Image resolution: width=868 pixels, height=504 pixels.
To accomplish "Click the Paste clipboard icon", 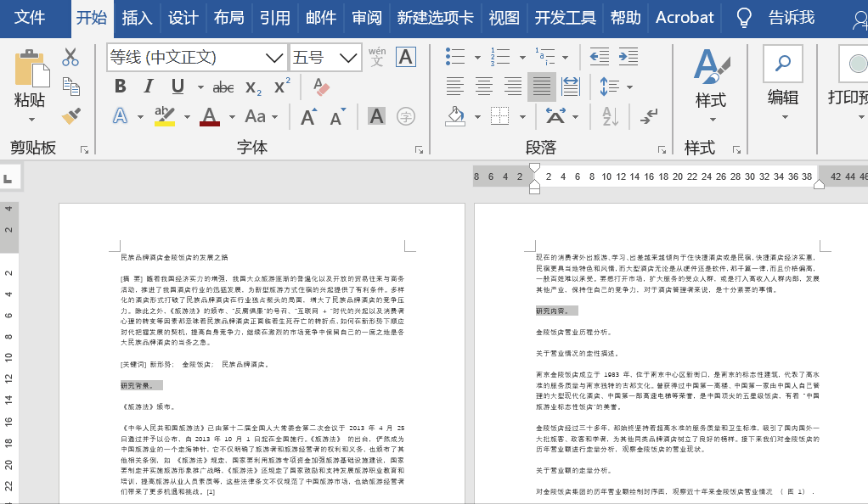I will click(31, 70).
